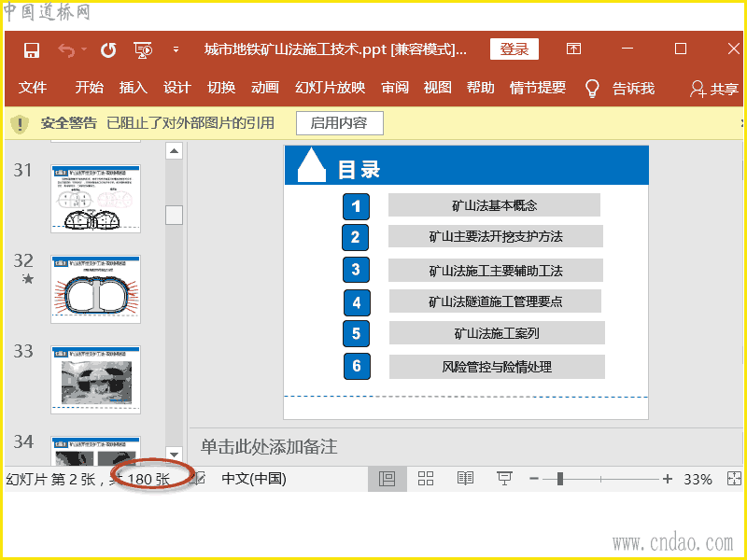Click 矿山法施工主要辅助工法 entry
The height and width of the screenshot is (560, 747).
(x=496, y=271)
